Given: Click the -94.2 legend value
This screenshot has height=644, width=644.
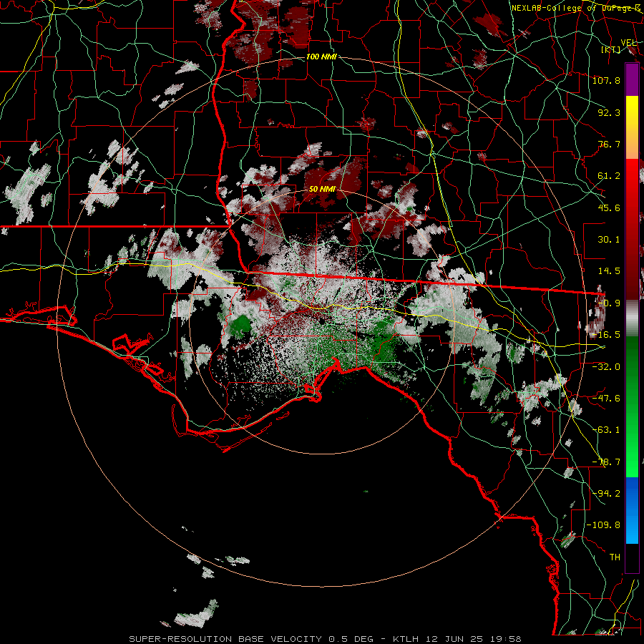Looking at the screenshot, I should click(606, 493).
